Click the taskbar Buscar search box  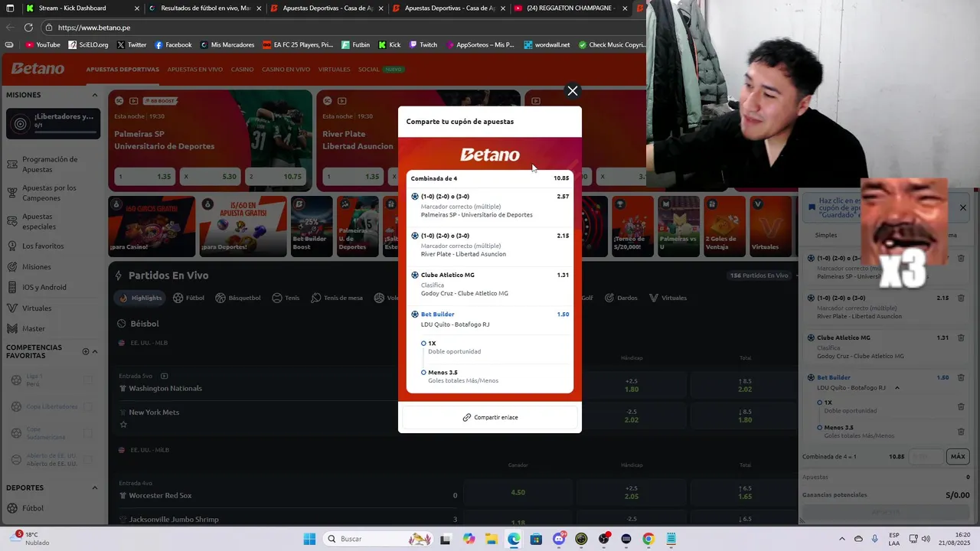click(378, 539)
